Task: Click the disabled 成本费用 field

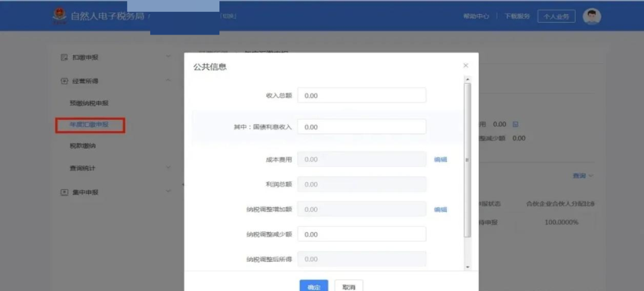Action: (362, 159)
